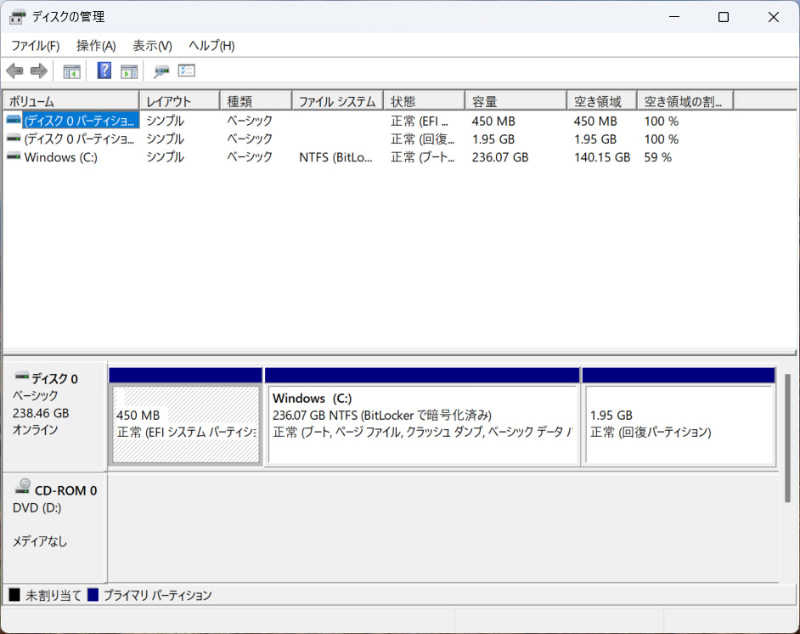Select the Windows (C:) partition block

tap(422, 423)
